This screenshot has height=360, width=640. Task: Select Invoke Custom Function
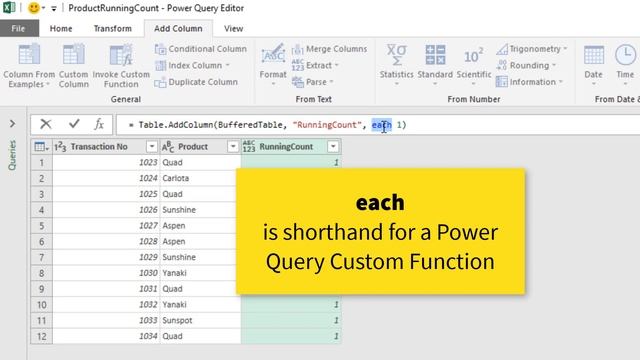pos(121,66)
